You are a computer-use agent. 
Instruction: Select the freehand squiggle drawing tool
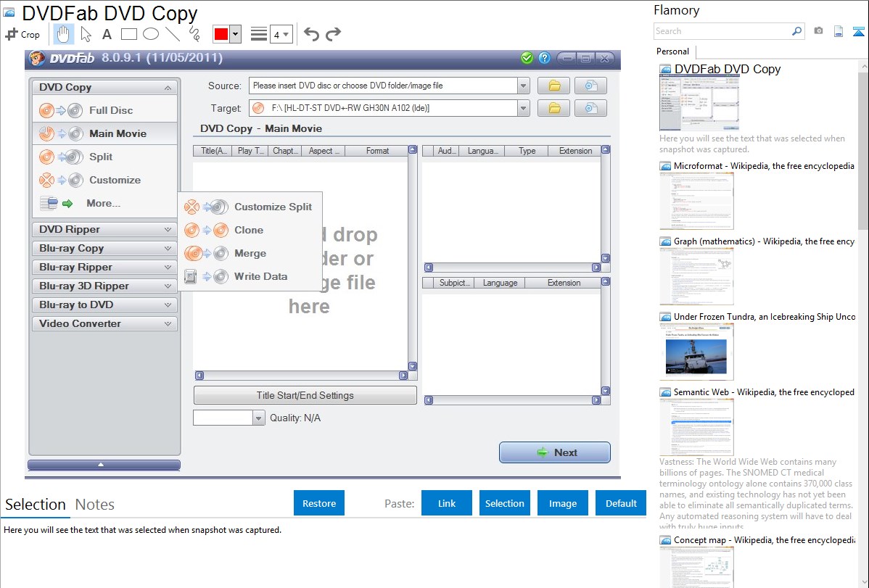click(x=194, y=34)
